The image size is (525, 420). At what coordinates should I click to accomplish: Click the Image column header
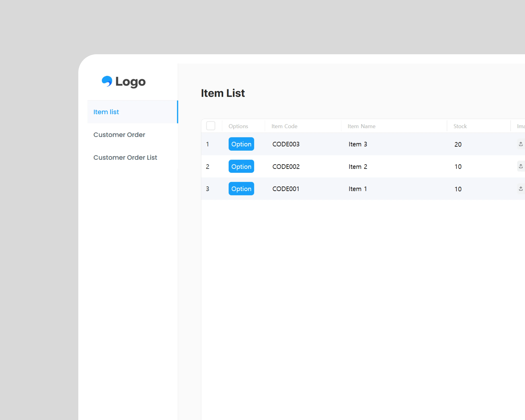point(521,126)
